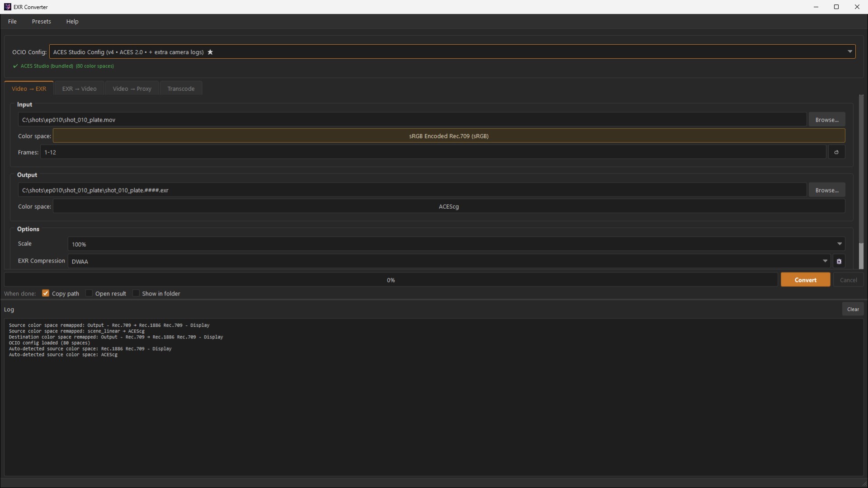Select the Video → EXR tab
The height and width of the screenshot is (488, 868).
click(x=29, y=89)
